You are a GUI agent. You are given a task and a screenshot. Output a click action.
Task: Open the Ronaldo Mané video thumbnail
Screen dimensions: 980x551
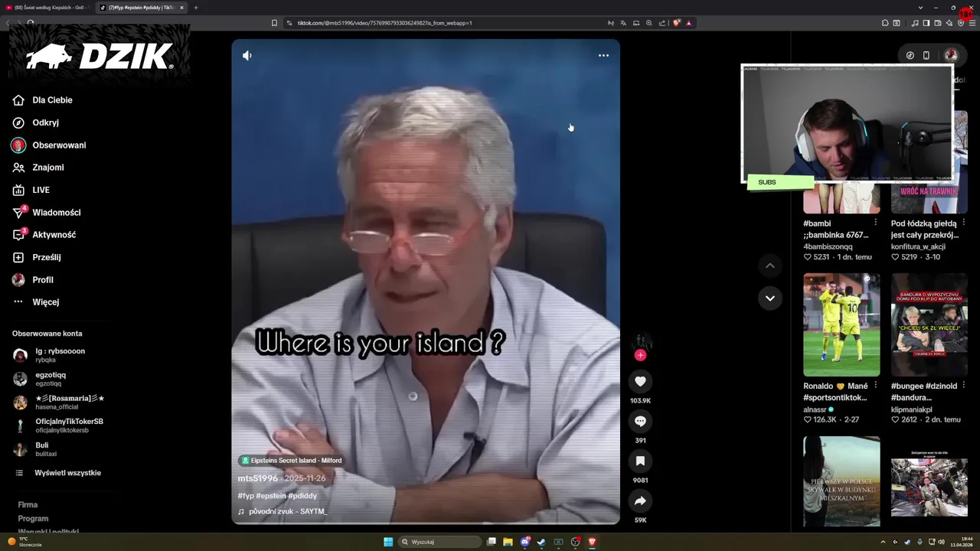(841, 324)
